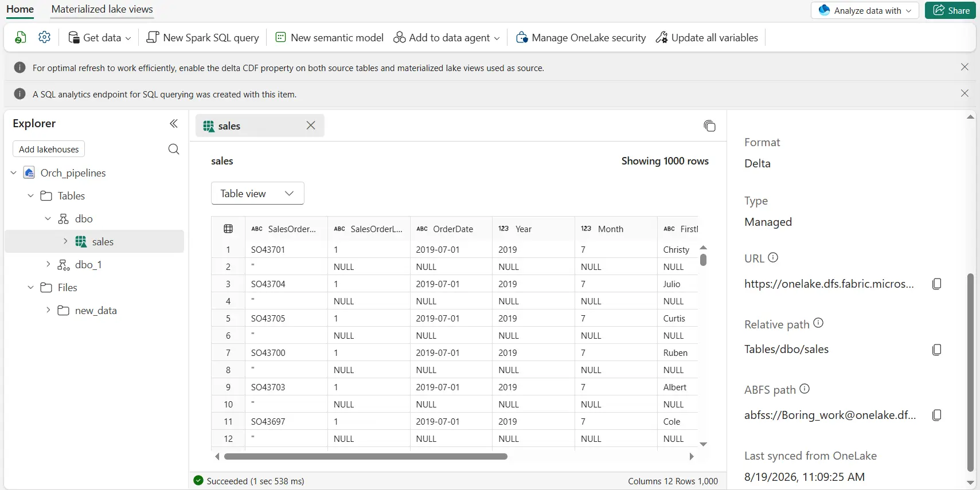Click the Add lakehouses button

(x=49, y=149)
